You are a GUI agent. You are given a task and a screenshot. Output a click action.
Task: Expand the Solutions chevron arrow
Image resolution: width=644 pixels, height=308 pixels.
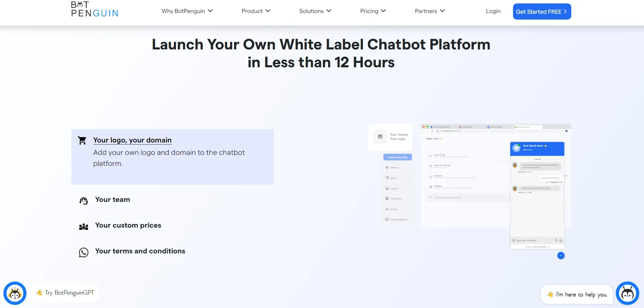pyautogui.click(x=329, y=11)
